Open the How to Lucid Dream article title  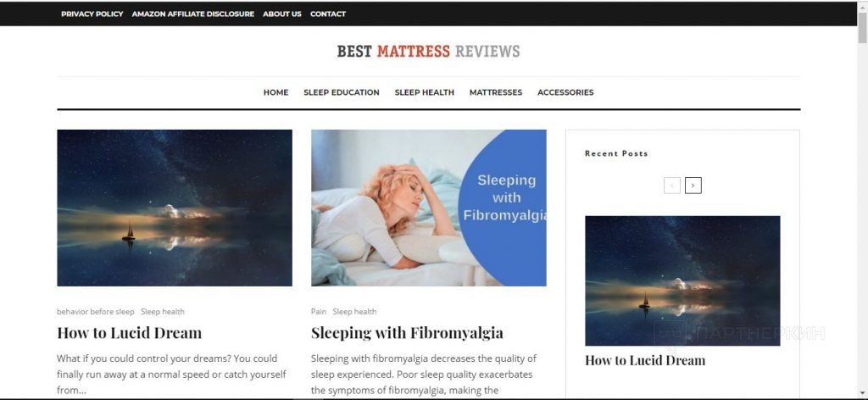point(129,332)
